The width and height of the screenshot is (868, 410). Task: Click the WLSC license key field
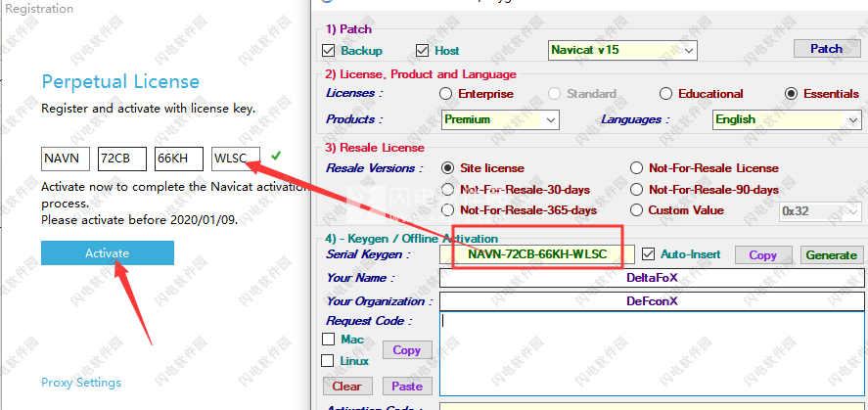(236, 159)
